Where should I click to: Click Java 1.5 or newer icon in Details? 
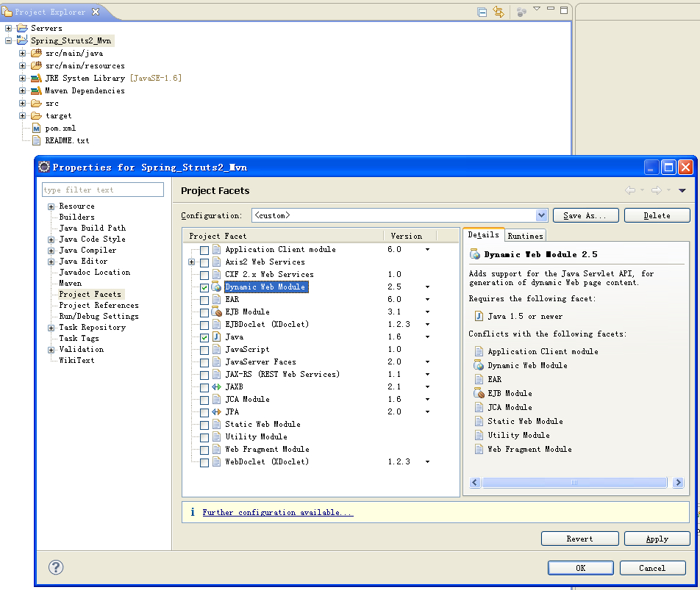[479, 316]
